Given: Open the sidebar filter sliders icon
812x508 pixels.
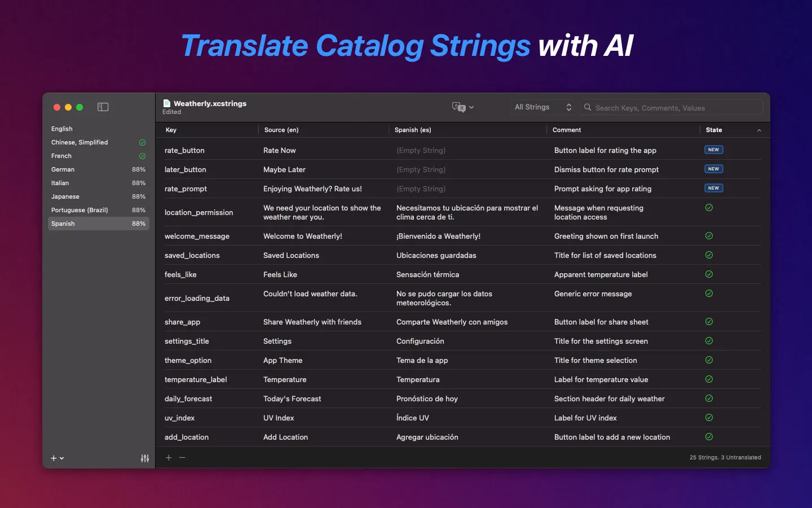Looking at the screenshot, I should tap(145, 458).
